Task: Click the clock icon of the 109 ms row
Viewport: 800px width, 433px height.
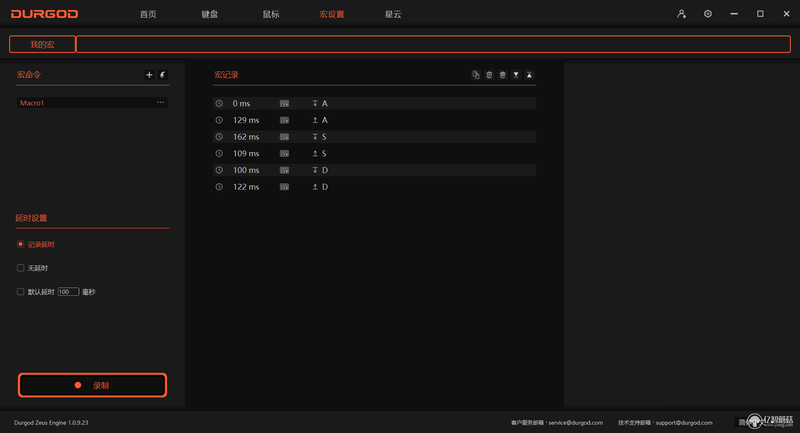Action: pyautogui.click(x=219, y=154)
